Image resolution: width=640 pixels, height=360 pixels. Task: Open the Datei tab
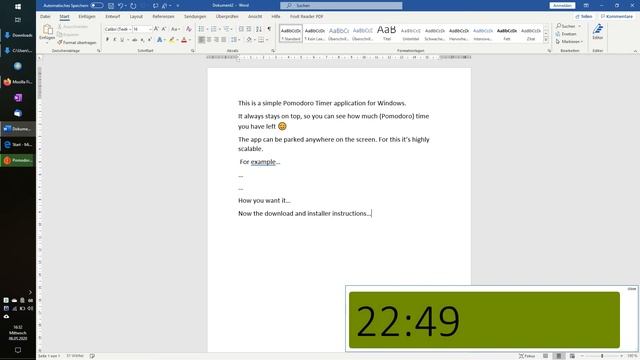45,16
